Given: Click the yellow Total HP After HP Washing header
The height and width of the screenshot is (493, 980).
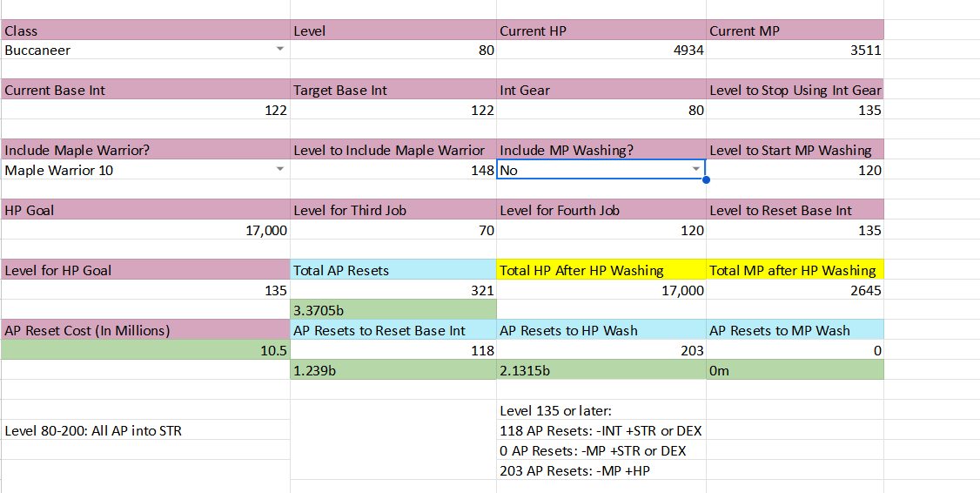Looking at the screenshot, I should click(x=601, y=271).
